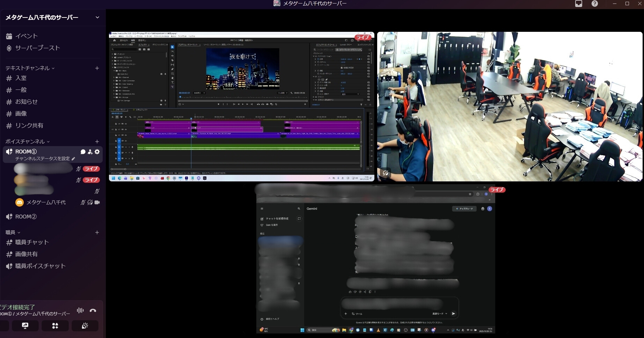Disconnect from voice with hang-up icon
Image resolution: width=644 pixels, height=338 pixels.
[x=93, y=310]
